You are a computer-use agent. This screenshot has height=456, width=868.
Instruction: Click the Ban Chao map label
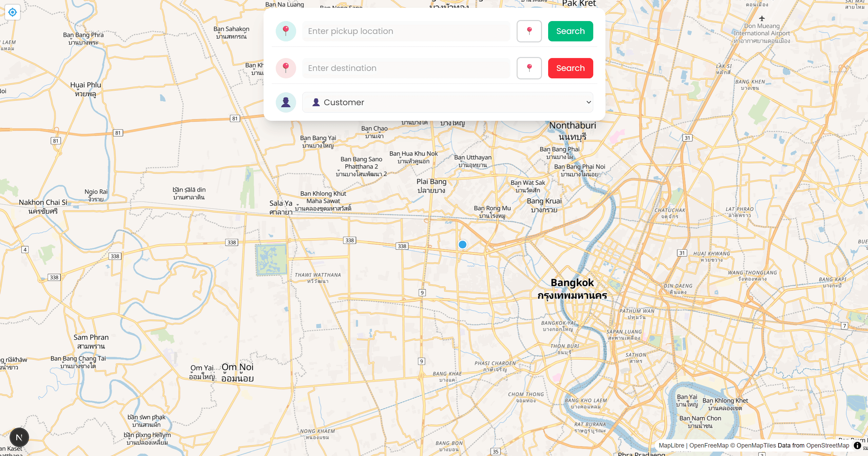374,132
